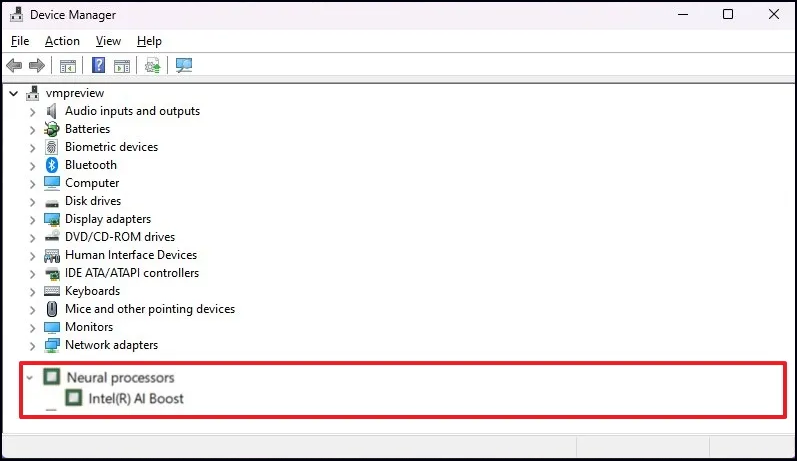The image size is (797, 461).
Task: Click the Monitors category icon
Action: [x=52, y=327]
